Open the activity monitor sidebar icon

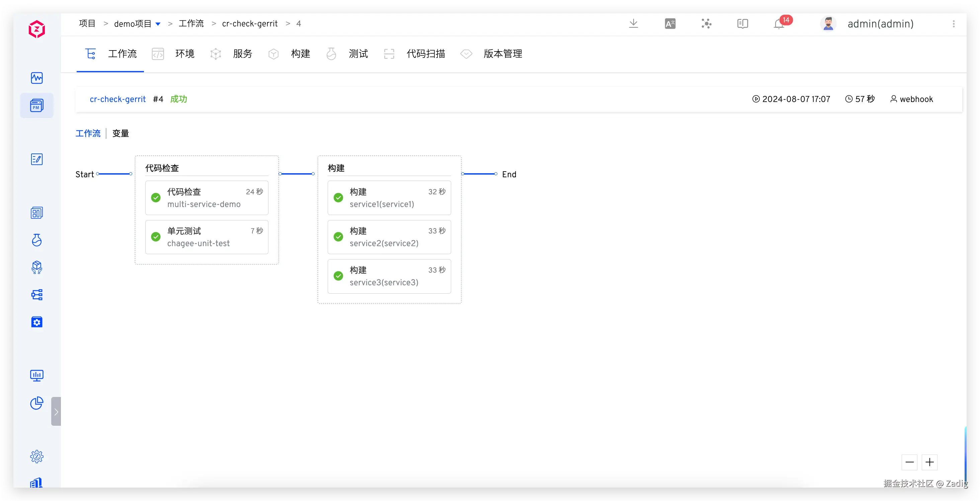[36, 78]
